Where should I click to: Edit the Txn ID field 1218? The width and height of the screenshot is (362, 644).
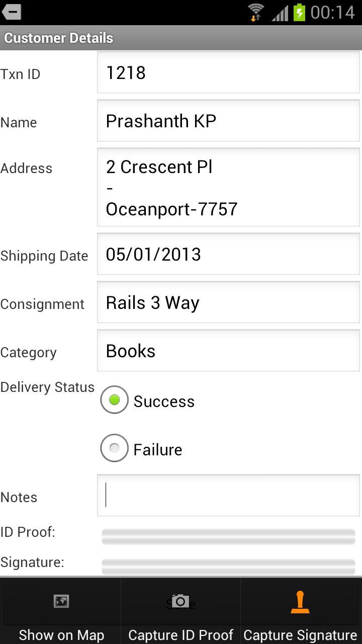click(x=228, y=73)
